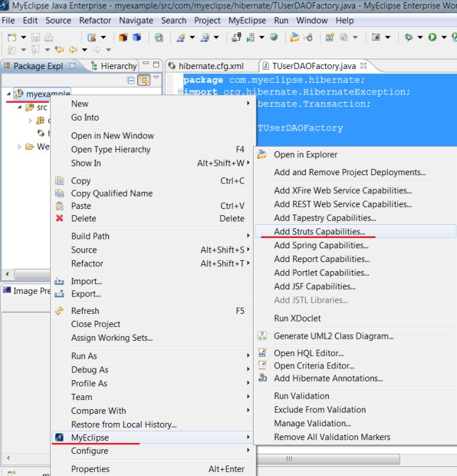Close the TUserDAOFactory.java editor tab
The height and width of the screenshot is (476, 457).
point(363,66)
